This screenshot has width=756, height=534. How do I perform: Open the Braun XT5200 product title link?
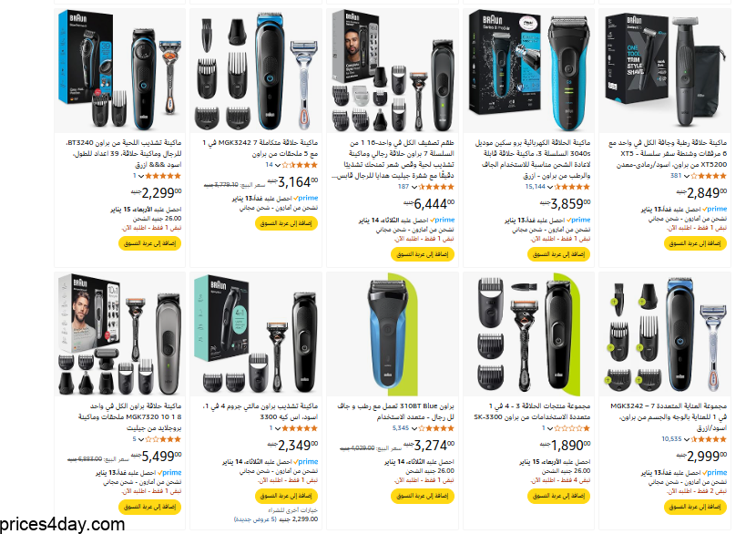coord(668,154)
